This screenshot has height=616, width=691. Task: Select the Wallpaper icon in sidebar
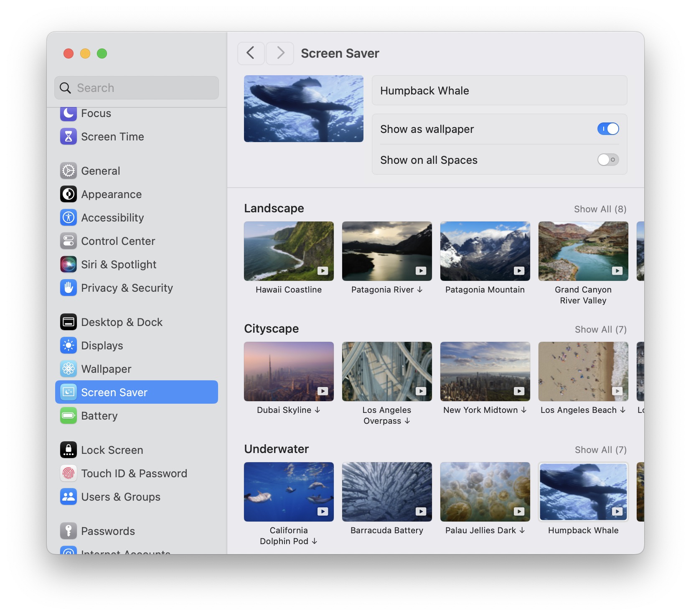[x=68, y=369]
